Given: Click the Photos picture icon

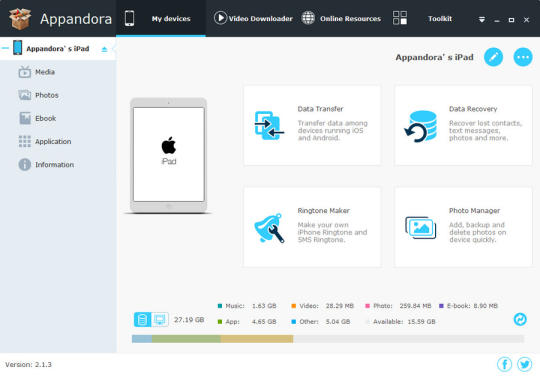Looking at the screenshot, I should (x=25, y=95).
